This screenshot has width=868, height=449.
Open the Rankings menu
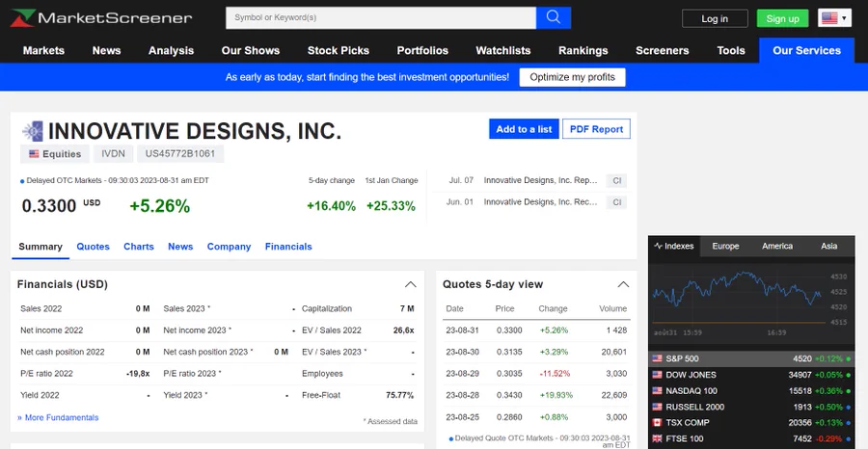click(x=583, y=50)
